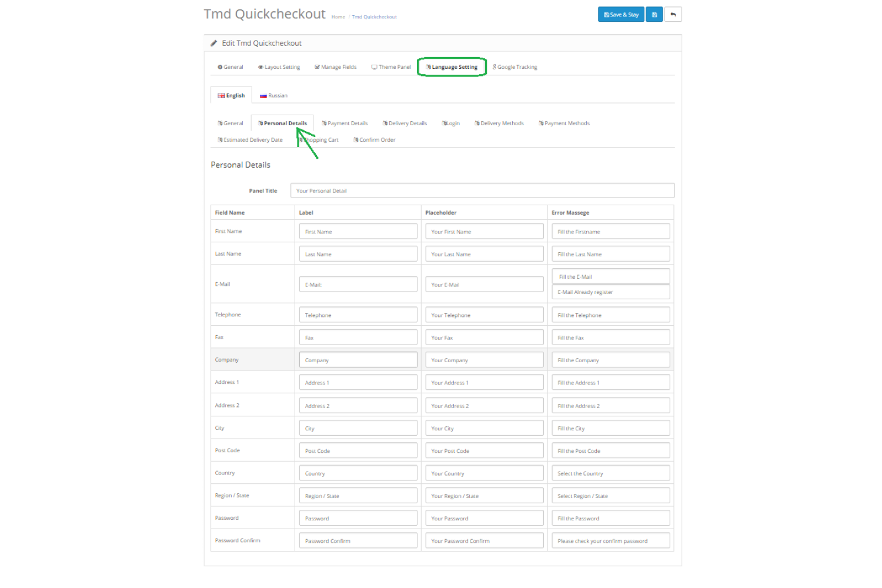This screenshot has height=588, width=882.
Task: Open the Confirm Order sub-tab
Action: click(x=375, y=140)
